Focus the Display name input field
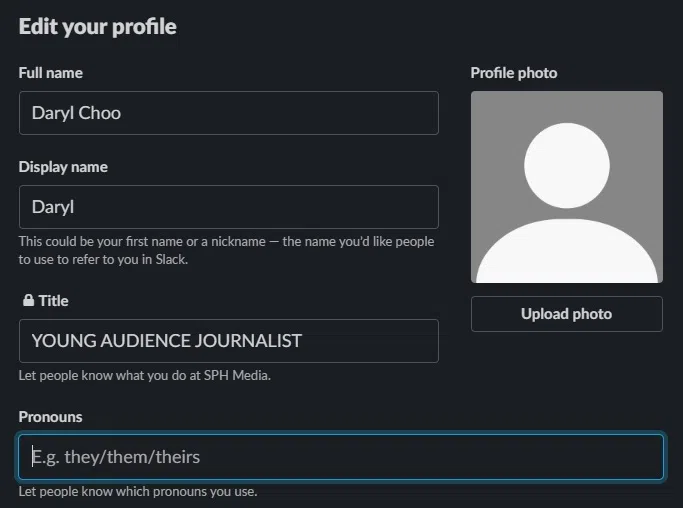Viewport: 683px width, 508px height. click(x=228, y=207)
